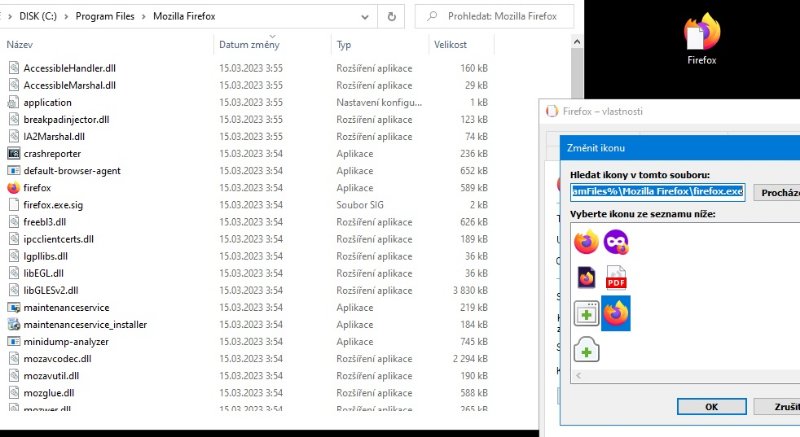800x437 pixels.
Task: Click the default-browser-agent file icon
Action: coord(14,171)
